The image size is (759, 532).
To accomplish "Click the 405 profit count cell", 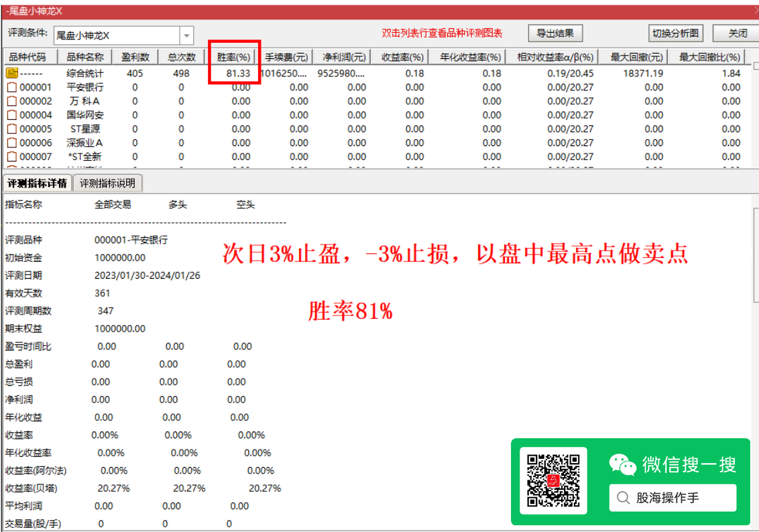I will [135, 74].
